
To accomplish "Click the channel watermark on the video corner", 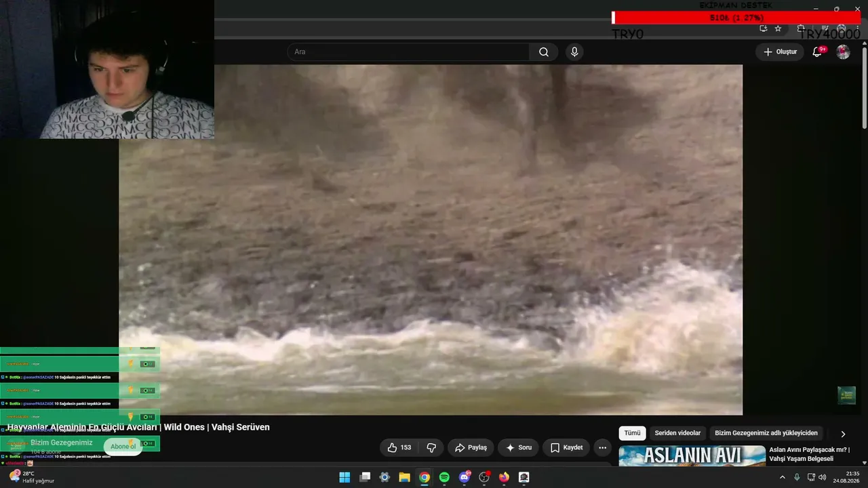I will coord(846,395).
